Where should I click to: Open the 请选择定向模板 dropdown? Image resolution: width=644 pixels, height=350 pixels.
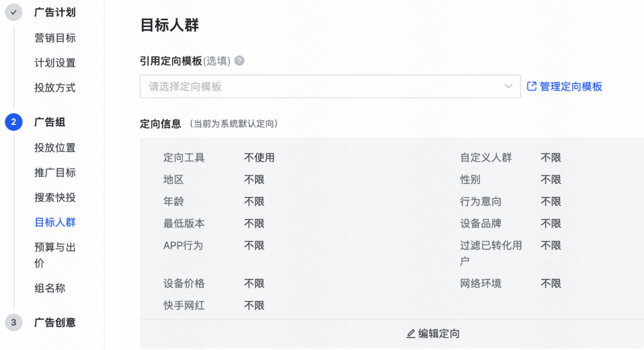point(330,86)
